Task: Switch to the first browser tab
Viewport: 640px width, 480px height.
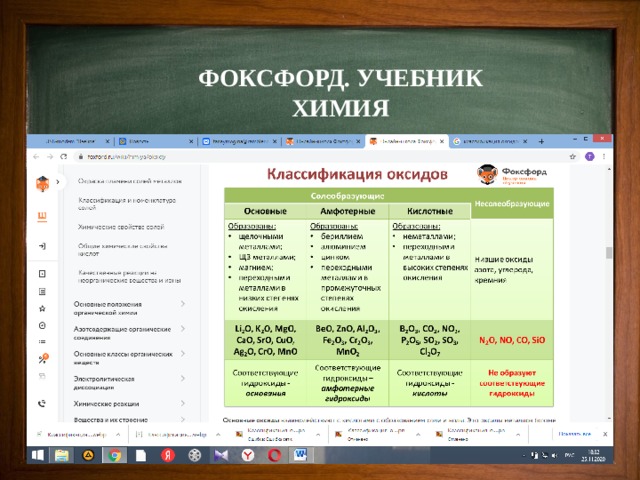Action: 71,142
